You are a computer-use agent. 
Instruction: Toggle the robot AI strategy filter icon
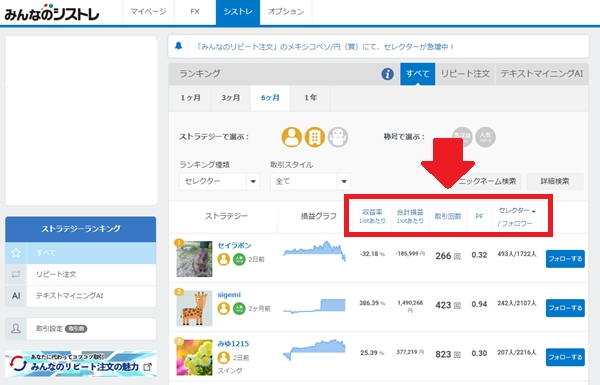tap(338, 137)
